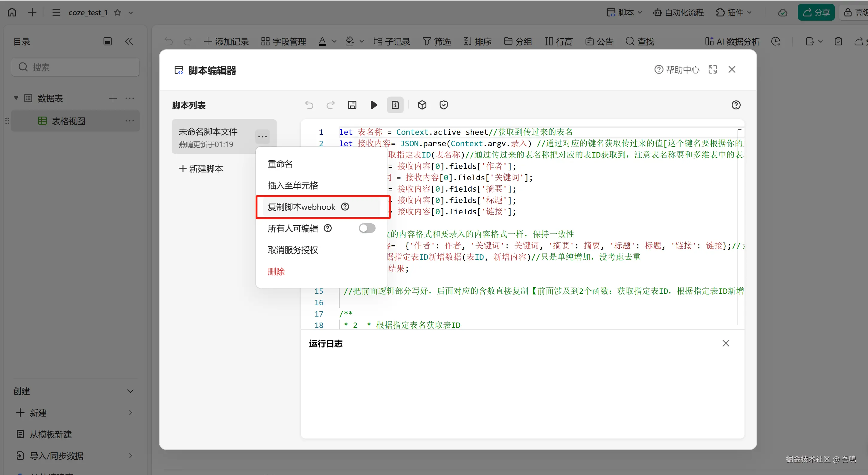This screenshot has width=868, height=475.
Task: Click the shield security check icon
Action: tap(443, 105)
